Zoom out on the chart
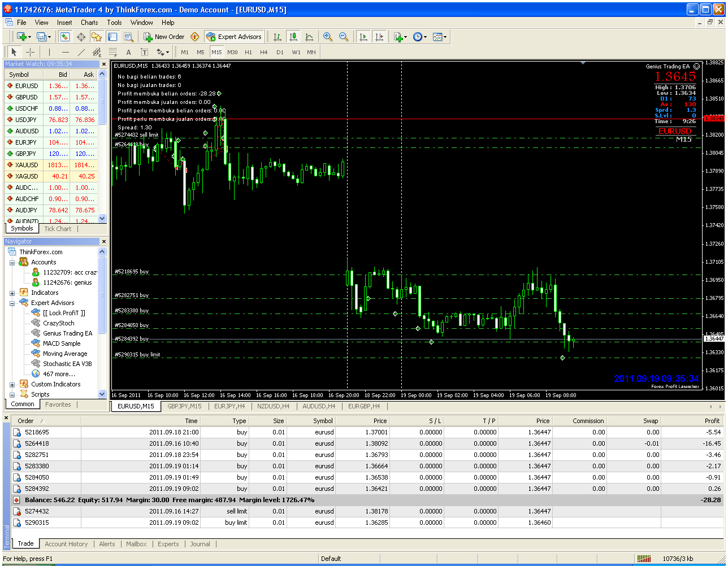This screenshot has width=728, height=566. [344, 37]
